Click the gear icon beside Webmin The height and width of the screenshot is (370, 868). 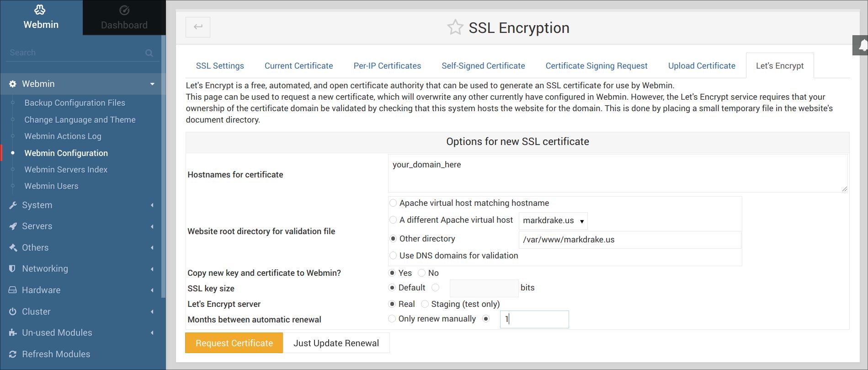[13, 84]
